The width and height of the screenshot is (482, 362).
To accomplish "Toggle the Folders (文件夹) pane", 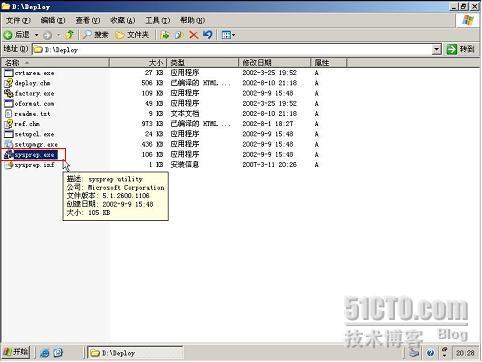I will coord(132,34).
